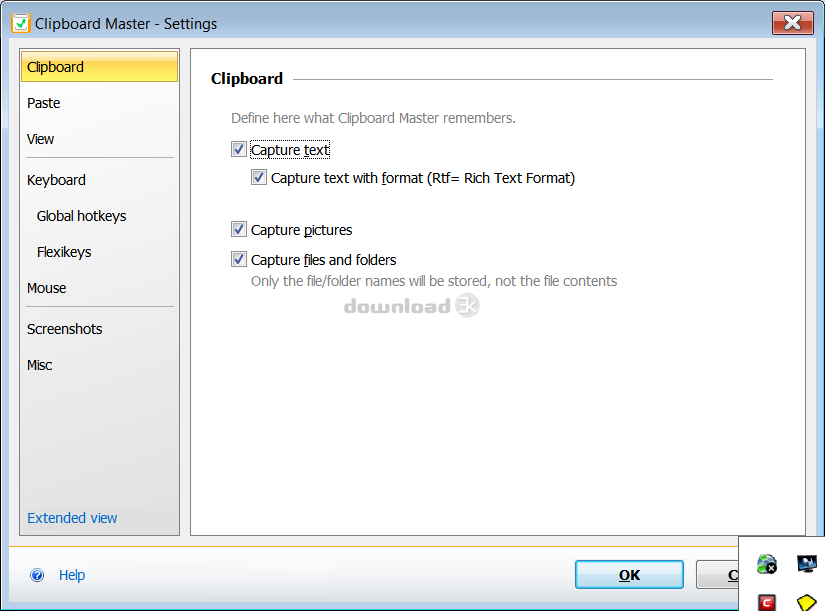Click the Clipboard Master title bar icon
The height and width of the screenshot is (611, 825).
21,24
